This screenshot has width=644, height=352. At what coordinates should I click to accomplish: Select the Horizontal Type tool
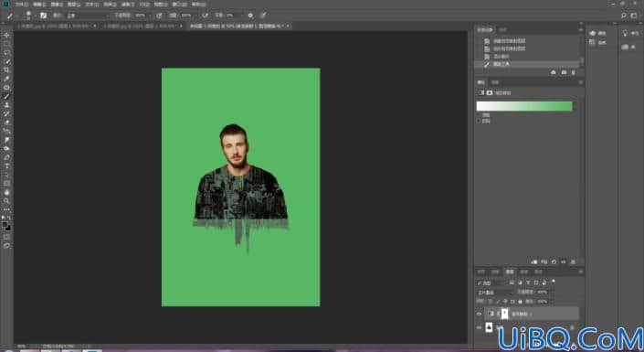6,166
